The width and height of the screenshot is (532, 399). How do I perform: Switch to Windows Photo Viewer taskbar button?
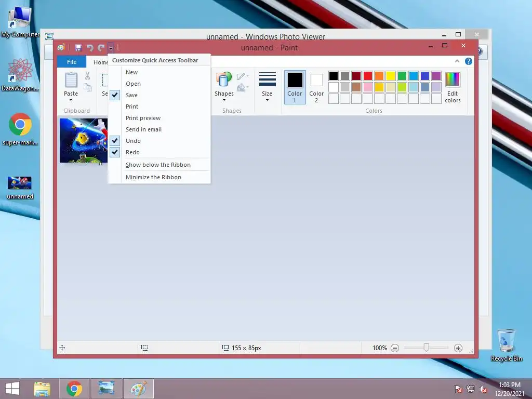[x=106, y=389]
